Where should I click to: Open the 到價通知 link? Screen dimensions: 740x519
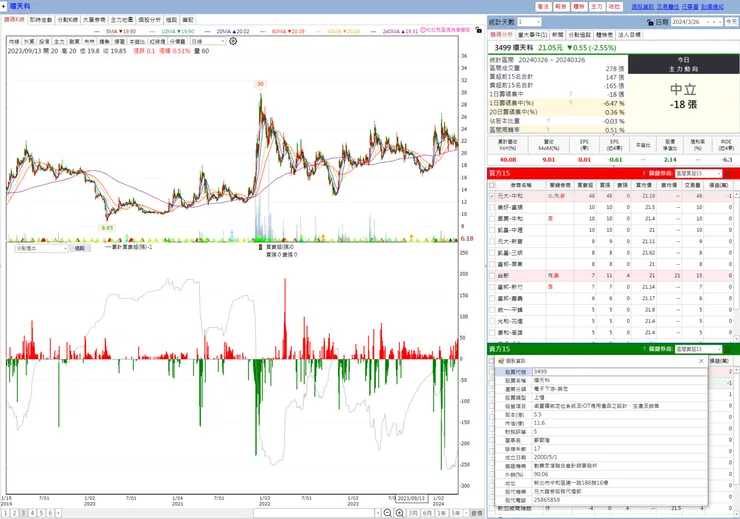point(712,7)
